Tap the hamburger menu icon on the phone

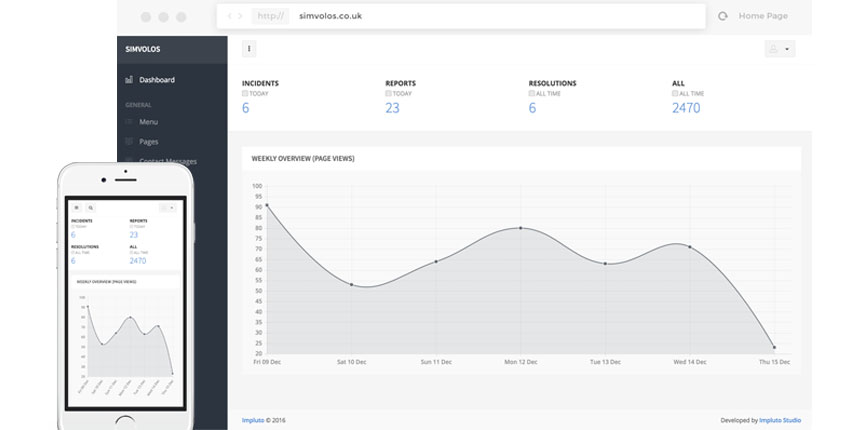[76, 207]
